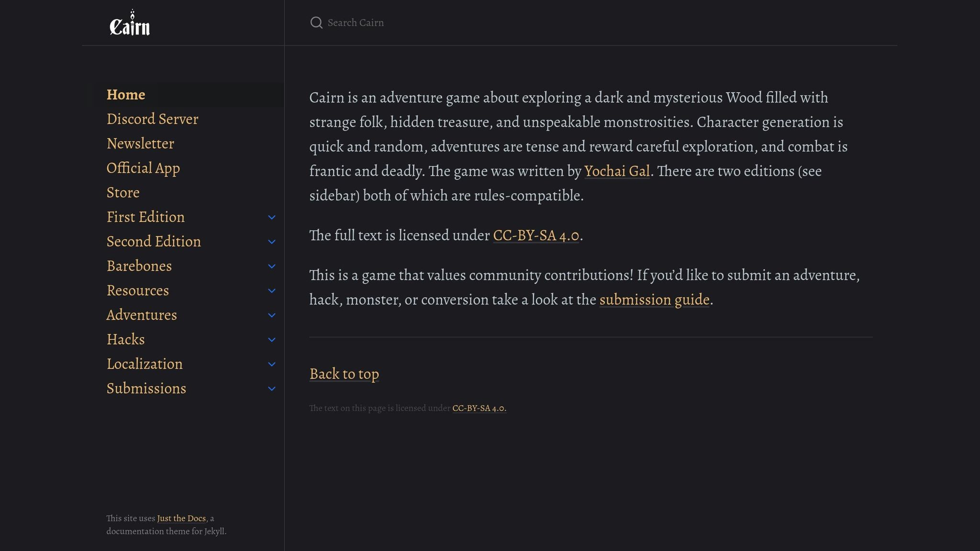Expand the Barebones chevron
This screenshot has height=551, width=980.
[271, 266]
